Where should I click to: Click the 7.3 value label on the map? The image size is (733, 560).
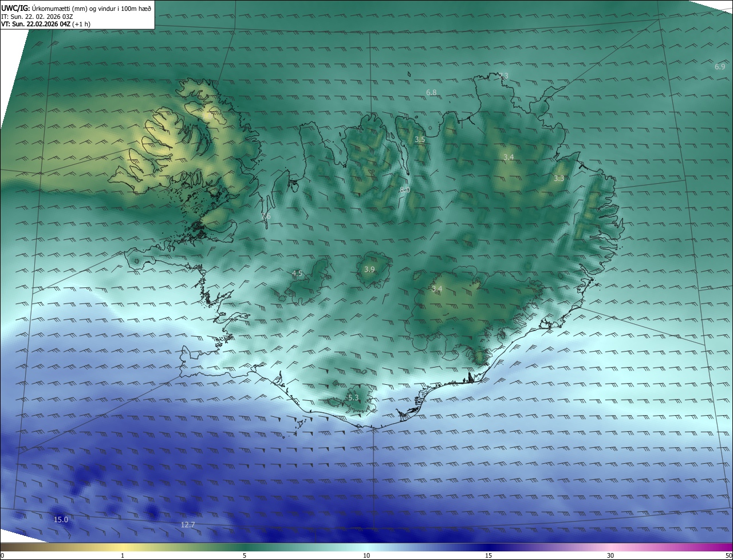(x=503, y=76)
